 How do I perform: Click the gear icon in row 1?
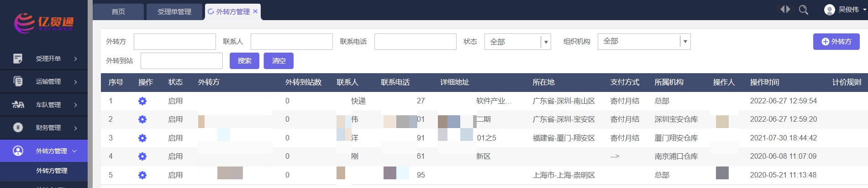142,101
